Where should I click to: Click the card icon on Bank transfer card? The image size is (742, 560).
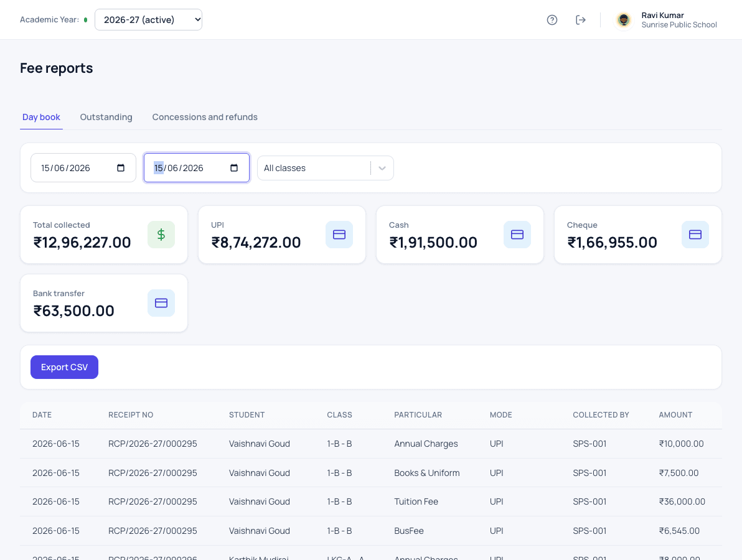click(161, 303)
